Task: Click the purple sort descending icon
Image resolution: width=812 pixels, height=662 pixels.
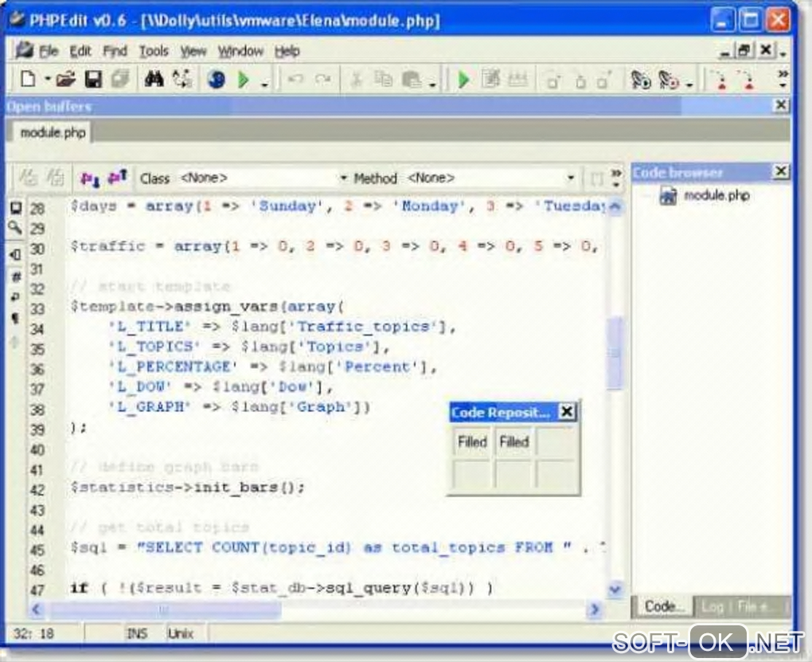Action: pos(89,178)
